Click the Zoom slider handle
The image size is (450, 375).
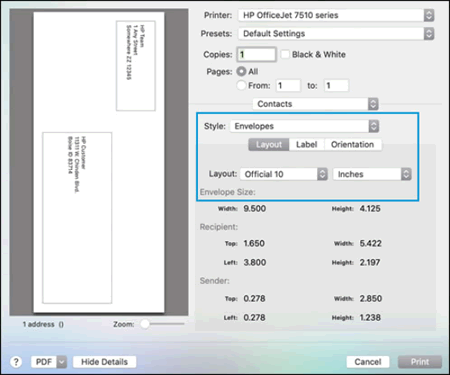click(145, 324)
